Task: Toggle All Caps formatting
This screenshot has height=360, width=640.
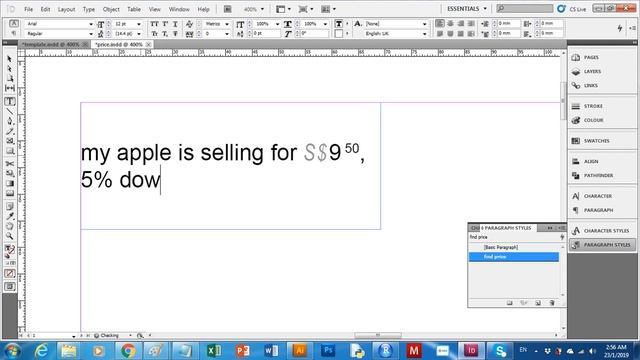Action: [154, 24]
